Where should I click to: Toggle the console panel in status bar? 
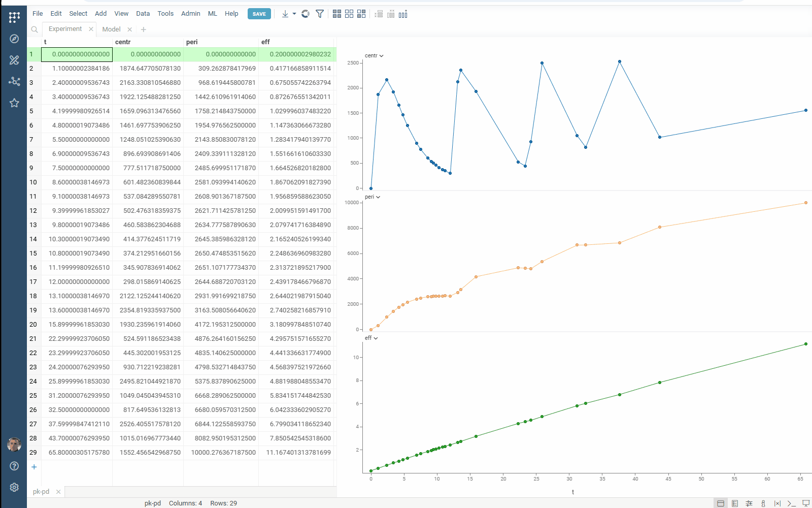coord(791,503)
